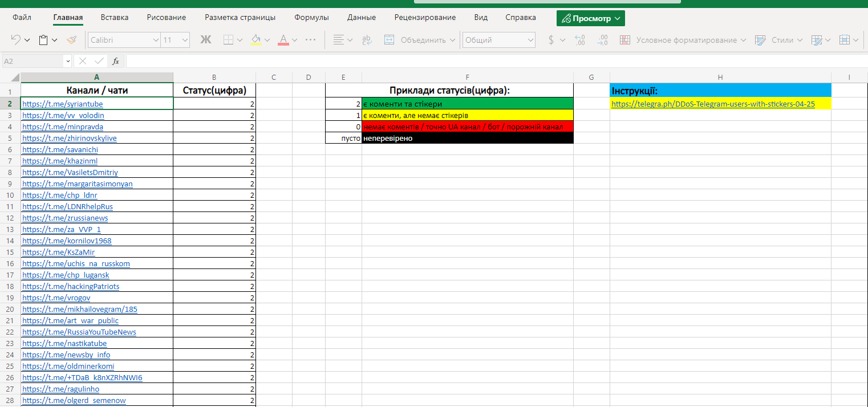Select column H header

720,77
